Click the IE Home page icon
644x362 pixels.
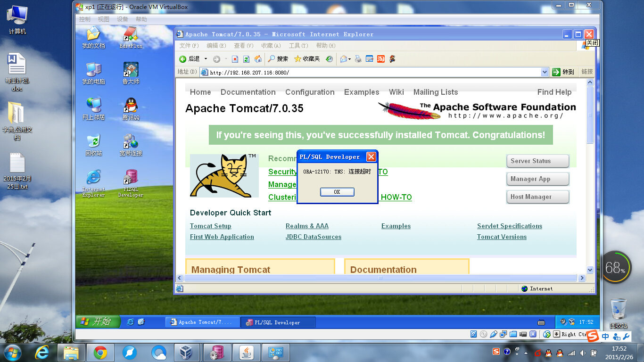tap(258, 59)
